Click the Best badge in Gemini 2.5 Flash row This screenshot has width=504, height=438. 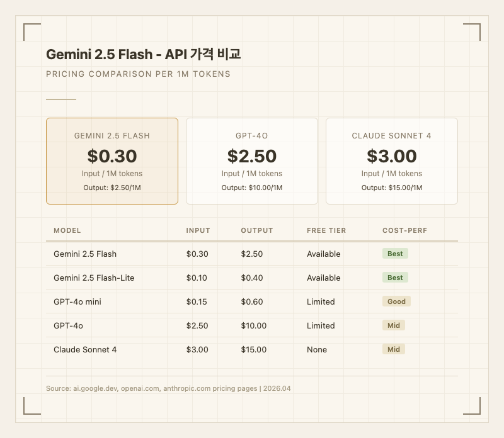[x=395, y=254]
